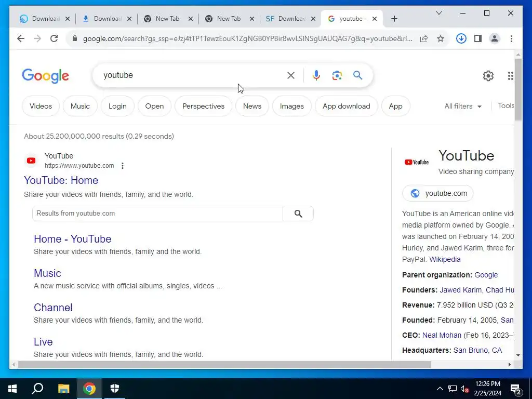Open Windows Security shield in the taskbar

point(115,389)
